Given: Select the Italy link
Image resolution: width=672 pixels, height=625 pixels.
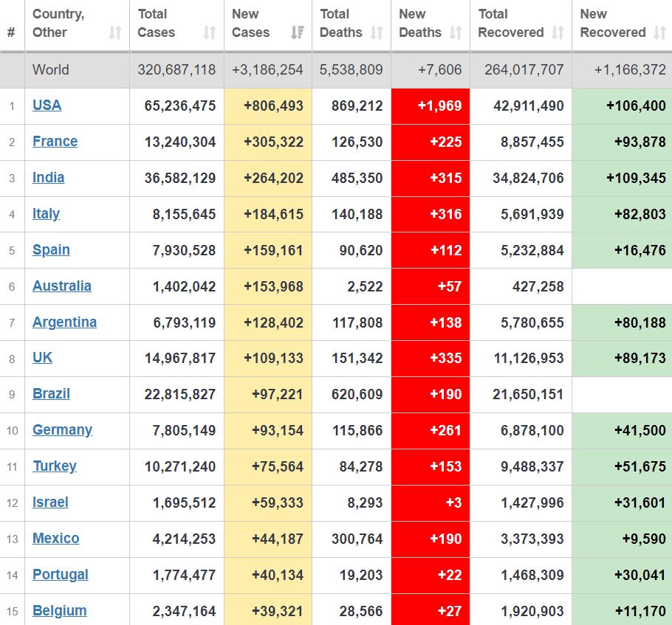Looking at the screenshot, I should [x=46, y=214].
